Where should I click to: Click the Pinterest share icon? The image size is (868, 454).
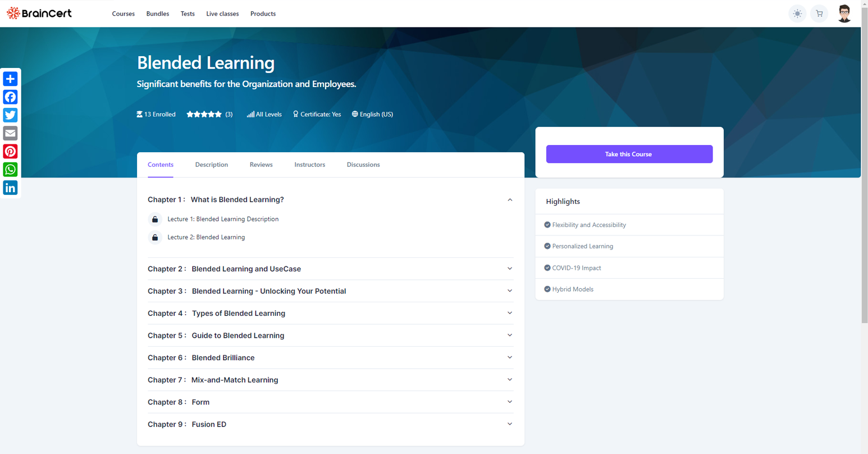click(x=10, y=151)
